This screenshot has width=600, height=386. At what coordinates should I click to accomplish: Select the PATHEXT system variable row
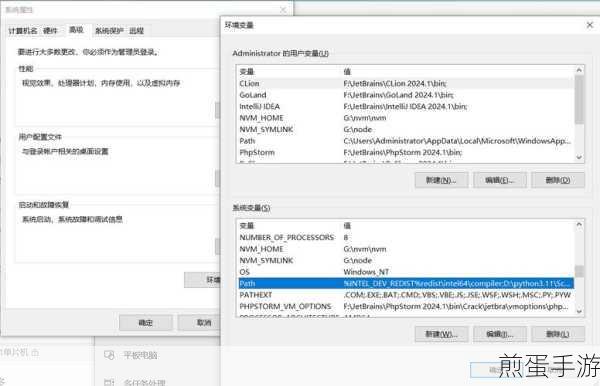406,295
